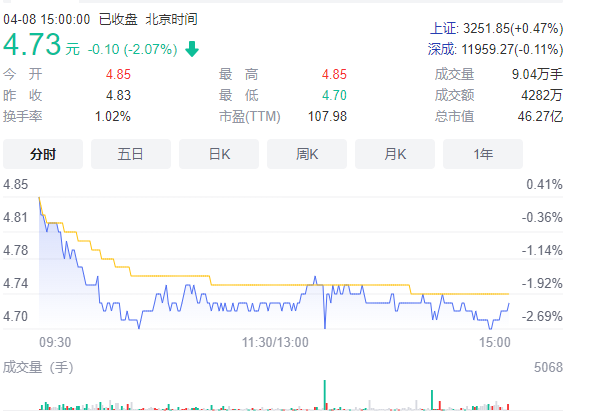Click the 5068 volume scale value
Viewport: 603px width, 415px height.
548,367
